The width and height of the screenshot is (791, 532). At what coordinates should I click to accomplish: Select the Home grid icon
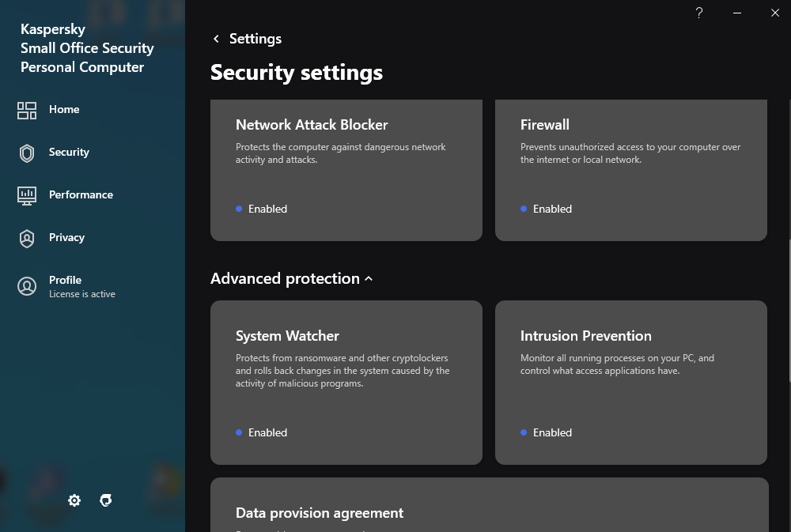pyautogui.click(x=26, y=110)
